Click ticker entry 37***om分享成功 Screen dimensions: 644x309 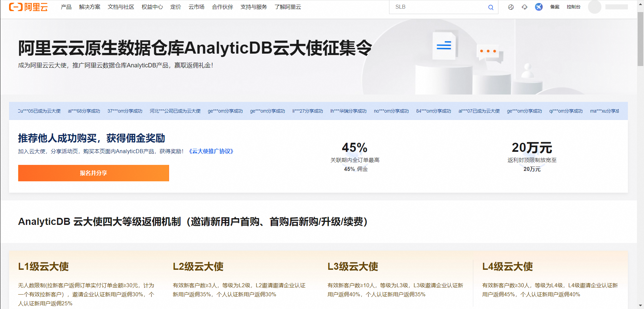pos(125,111)
